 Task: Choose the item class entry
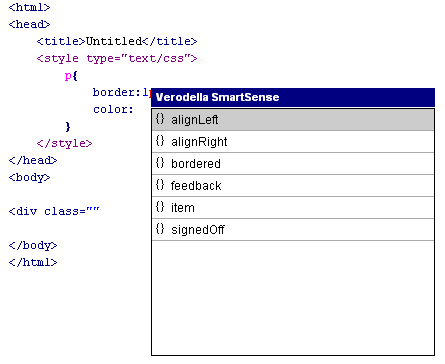click(x=293, y=208)
